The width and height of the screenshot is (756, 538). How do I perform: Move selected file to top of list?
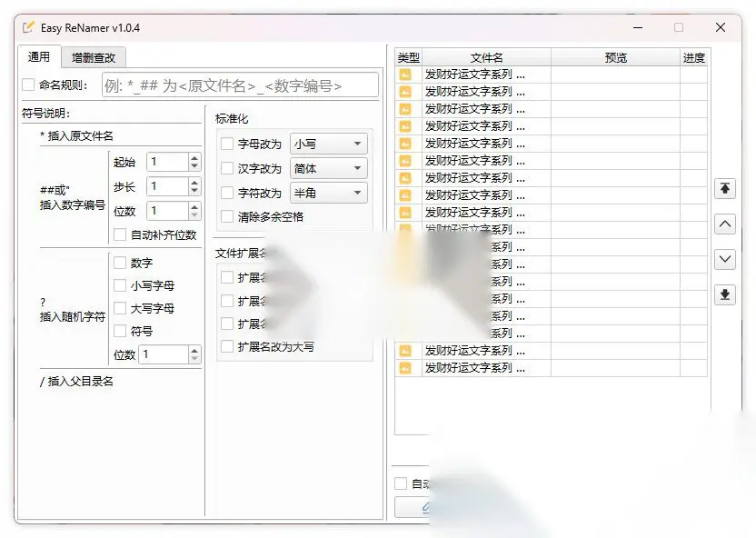[x=725, y=188]
